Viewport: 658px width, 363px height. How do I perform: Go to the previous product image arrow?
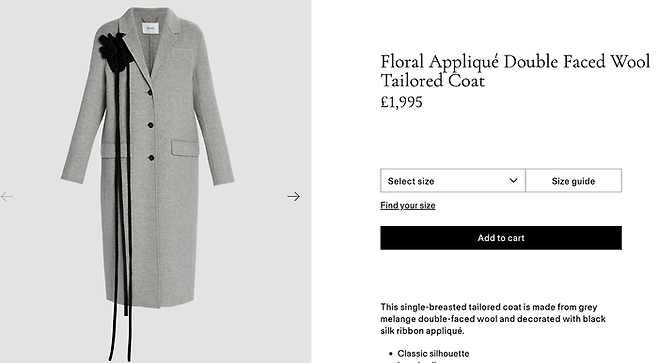(7, 196)
